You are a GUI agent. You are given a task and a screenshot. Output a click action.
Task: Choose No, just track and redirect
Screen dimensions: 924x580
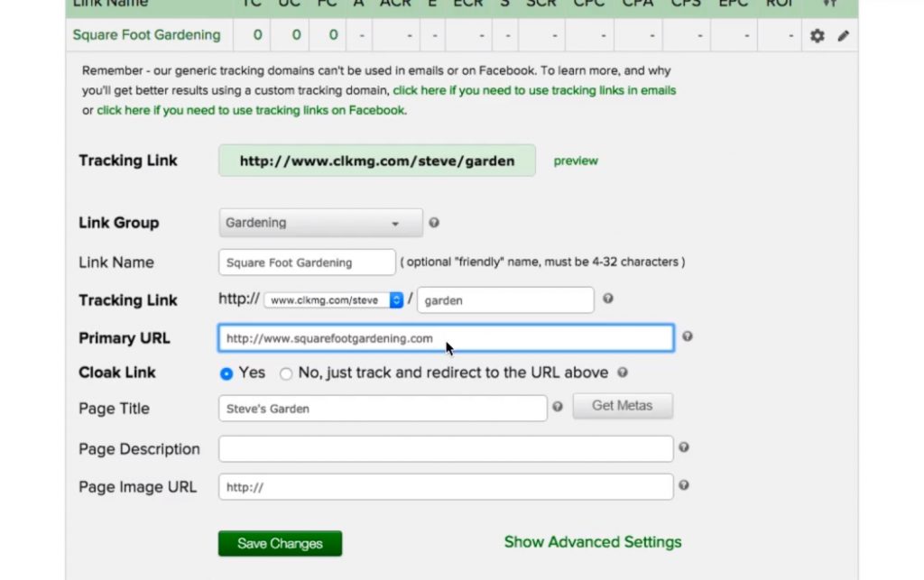285,373
